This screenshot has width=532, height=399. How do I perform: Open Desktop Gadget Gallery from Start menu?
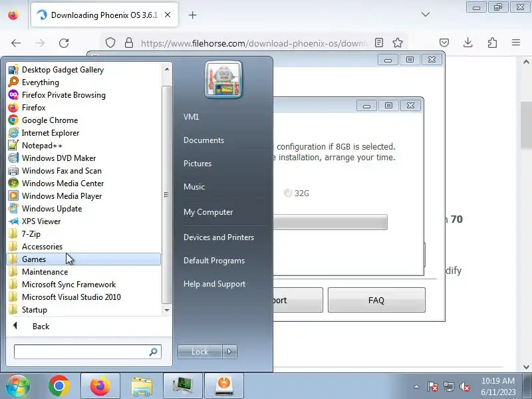(x=84, y=70)
